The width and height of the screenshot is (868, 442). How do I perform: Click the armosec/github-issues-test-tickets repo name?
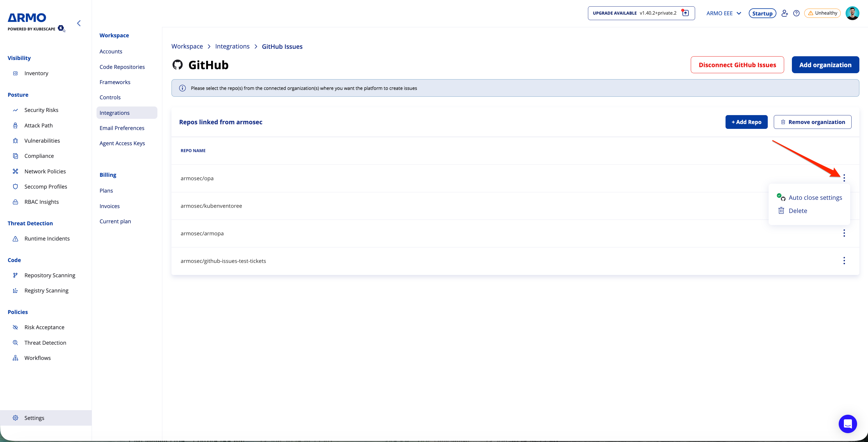pos(223,261)
